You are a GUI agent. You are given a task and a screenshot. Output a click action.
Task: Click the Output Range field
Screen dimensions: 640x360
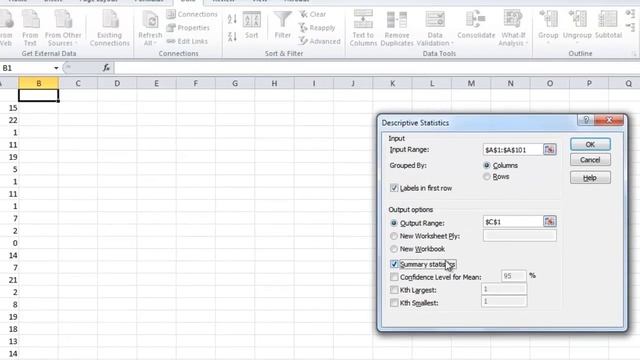pyautogui.click(x=513, y=222)
